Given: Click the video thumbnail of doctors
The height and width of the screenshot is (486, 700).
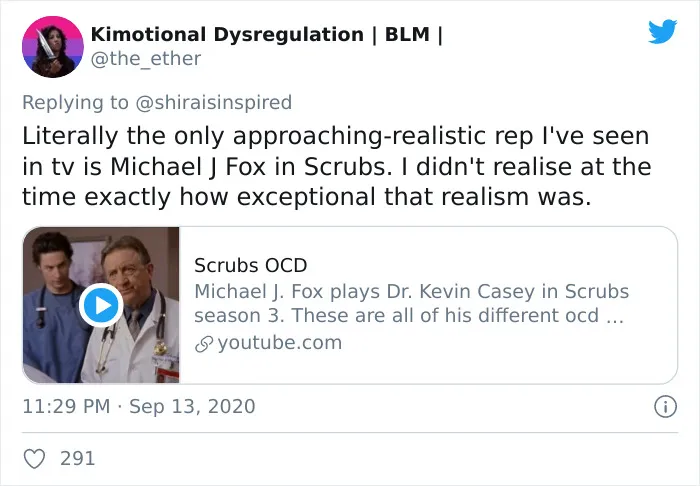Looking at the screenshot, I should pyautogui.click(x=101, y=305).
